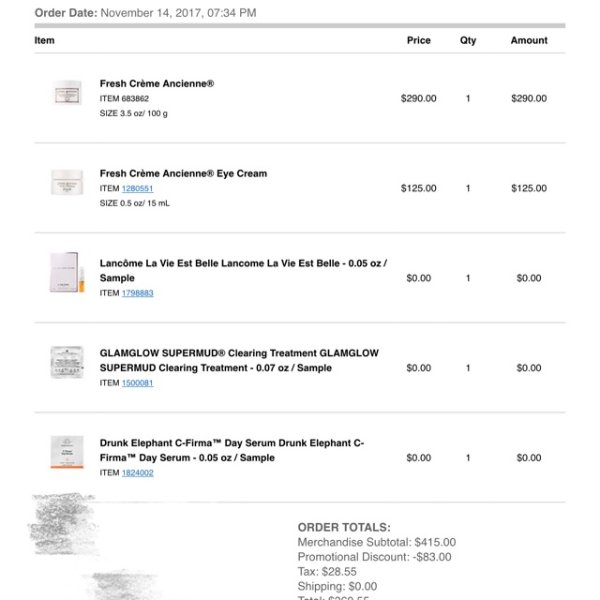600x600 pixels.
Task: Open item link 1824002
Action: 137,473
